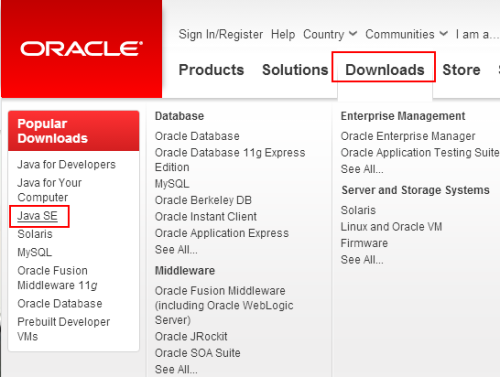Open the Help link
The width and height of the screenshot is (500, 377).
[283, 34]
